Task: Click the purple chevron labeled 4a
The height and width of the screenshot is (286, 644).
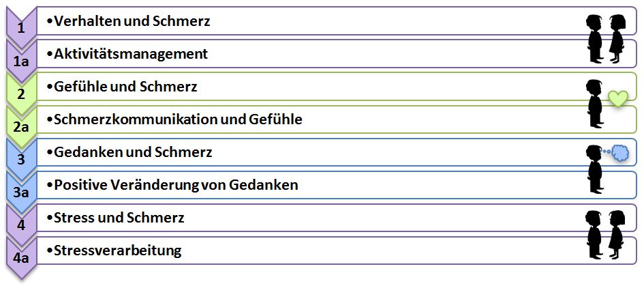Action: pos(21,257)
